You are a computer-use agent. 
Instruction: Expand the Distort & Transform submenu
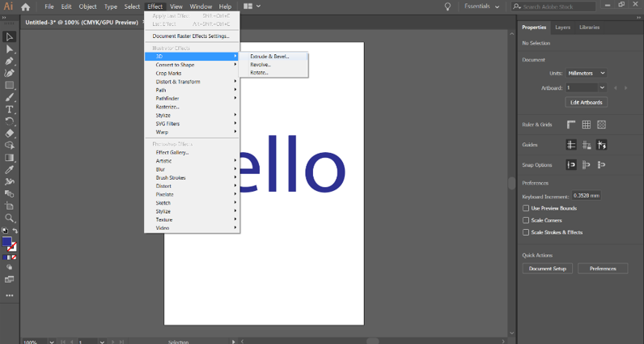(192, 82)
